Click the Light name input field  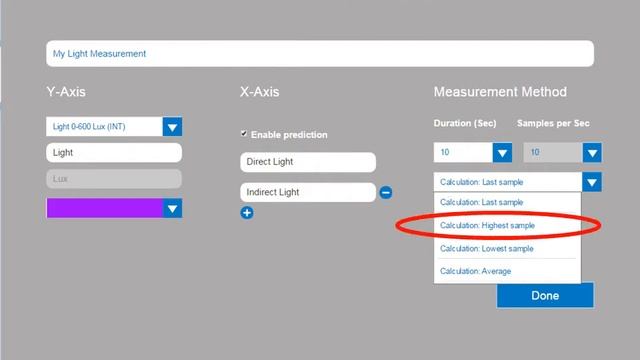(x=114, y=153)
